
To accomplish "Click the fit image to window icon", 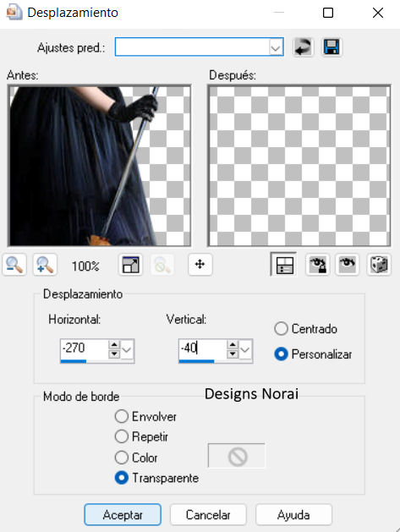I will (x=130, y=265).
